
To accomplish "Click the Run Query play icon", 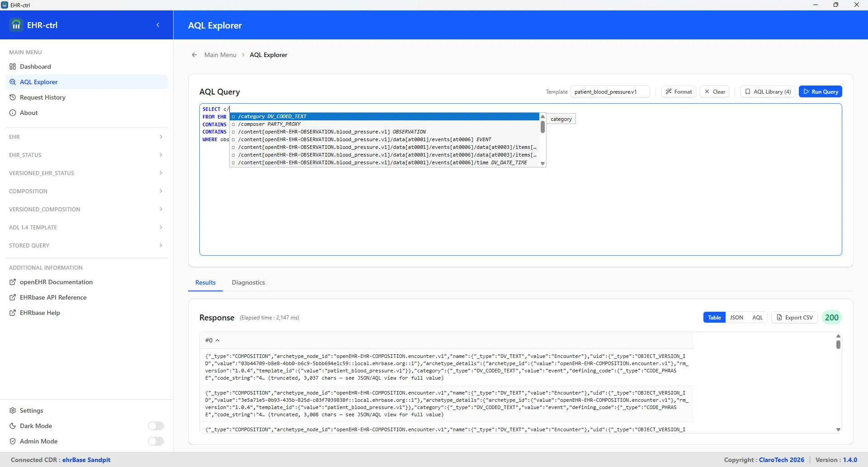I will point(806,91).
